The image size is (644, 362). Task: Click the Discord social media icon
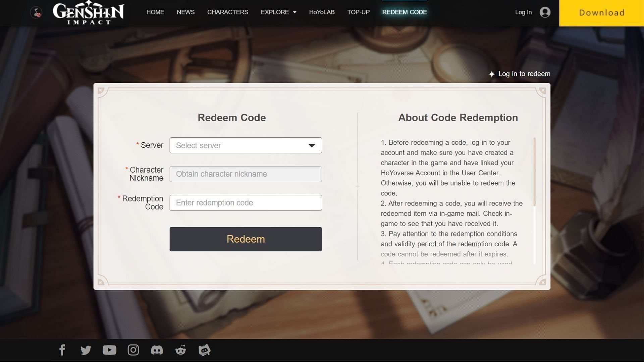tap(157, 350)
